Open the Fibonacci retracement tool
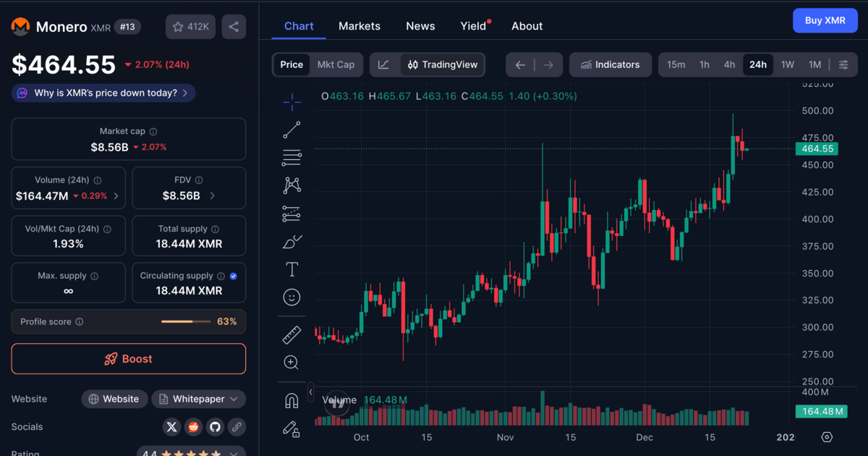Image resolution: width=868 pixels, height=456 pixels. coord(292,157)
